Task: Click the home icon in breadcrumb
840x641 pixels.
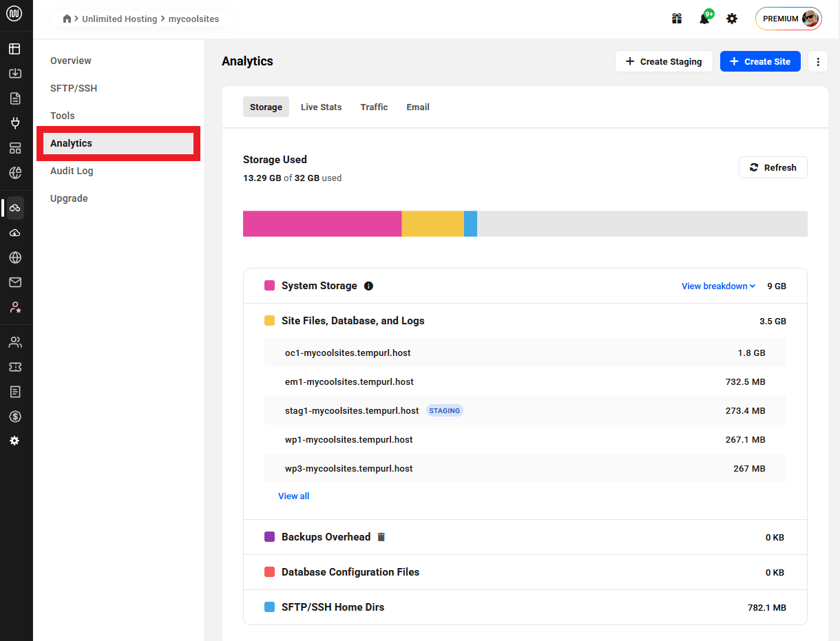Action: (67, 19)
